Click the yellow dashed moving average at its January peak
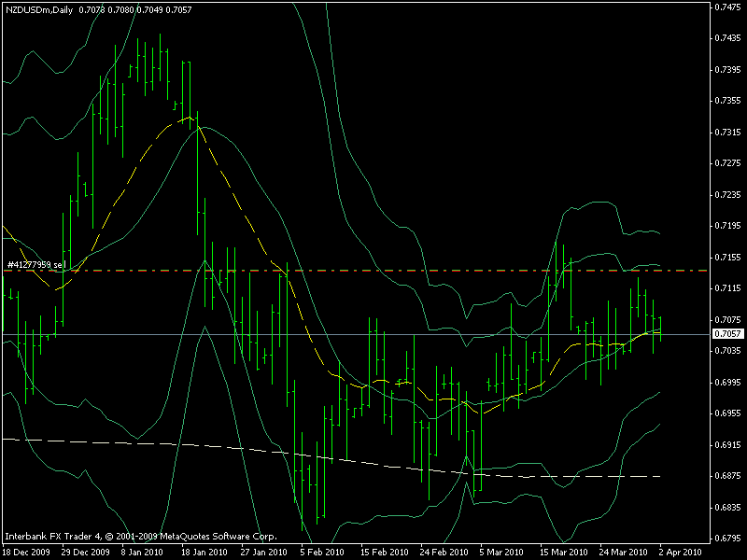This screenshot has height=560, width=747. (189, 118)
